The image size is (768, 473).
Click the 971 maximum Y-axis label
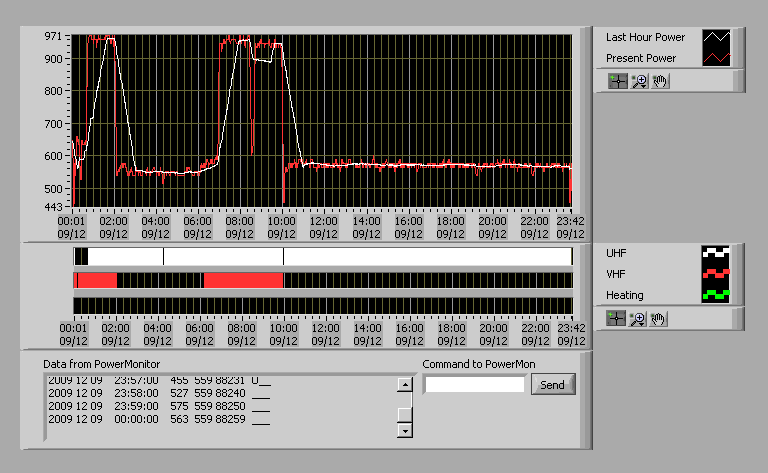click(x=53, y=36)
